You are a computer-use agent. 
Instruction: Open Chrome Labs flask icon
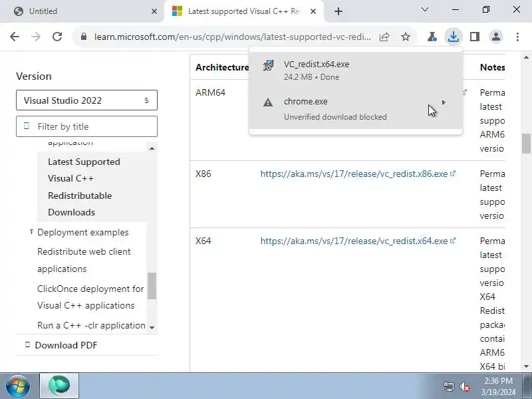[x=432, y=37]
